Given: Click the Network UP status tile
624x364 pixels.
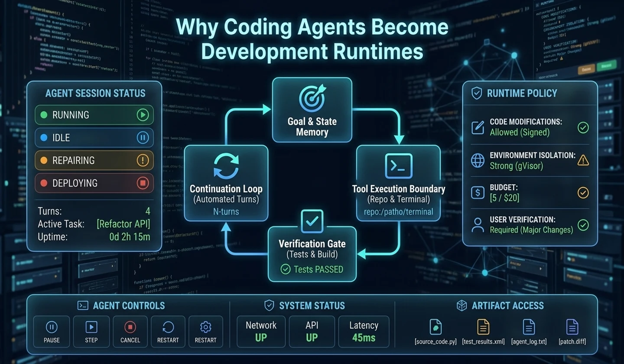Looking at the screenshot, I should click(x=261, y=331).
